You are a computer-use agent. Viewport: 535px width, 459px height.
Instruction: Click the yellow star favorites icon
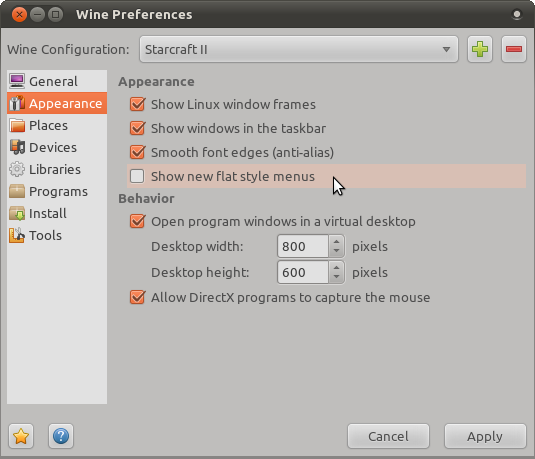[x=21, y=436]
